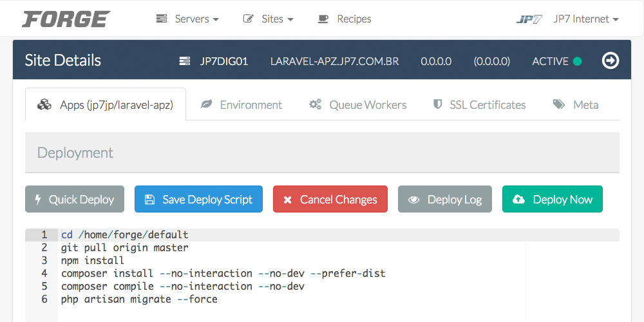Click the cloud upload icon on Deploy Now

518,200
